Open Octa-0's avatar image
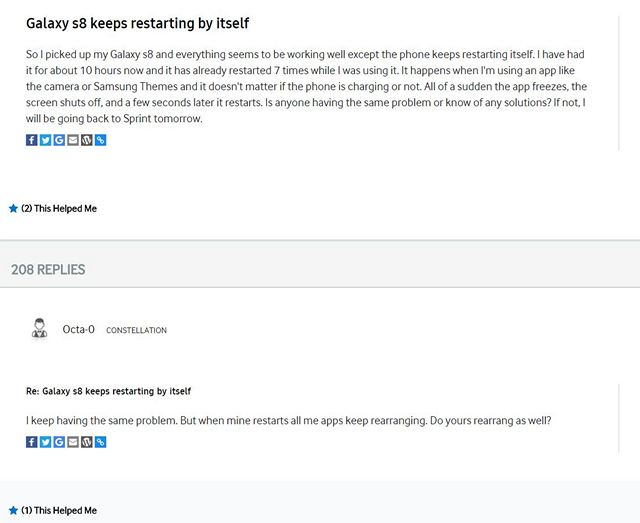Viewport: 640px width, 523px height. coord(40,328)
